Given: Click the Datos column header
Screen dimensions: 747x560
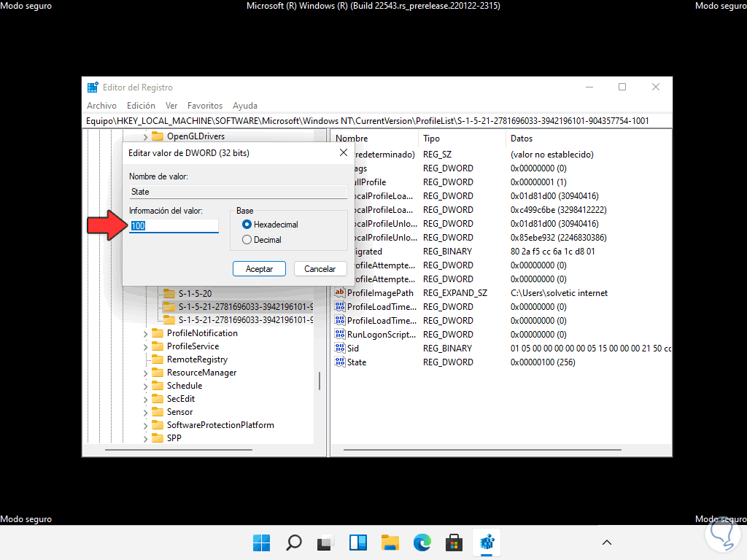Looking at the screenshot, I should (x=589, y=139).
